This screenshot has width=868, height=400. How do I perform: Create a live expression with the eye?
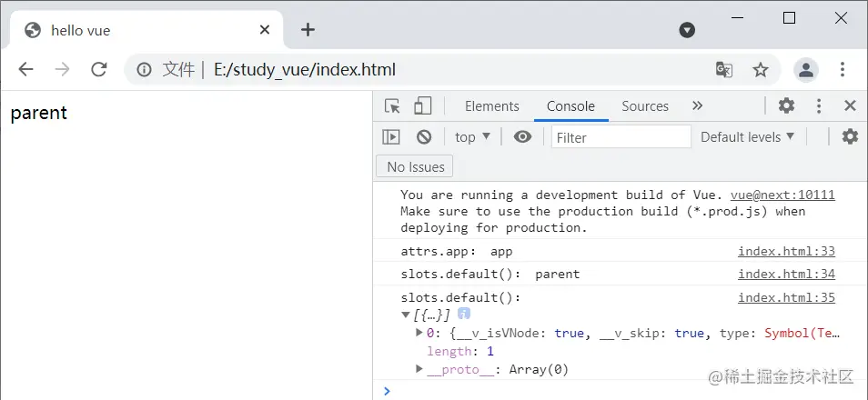522,136
